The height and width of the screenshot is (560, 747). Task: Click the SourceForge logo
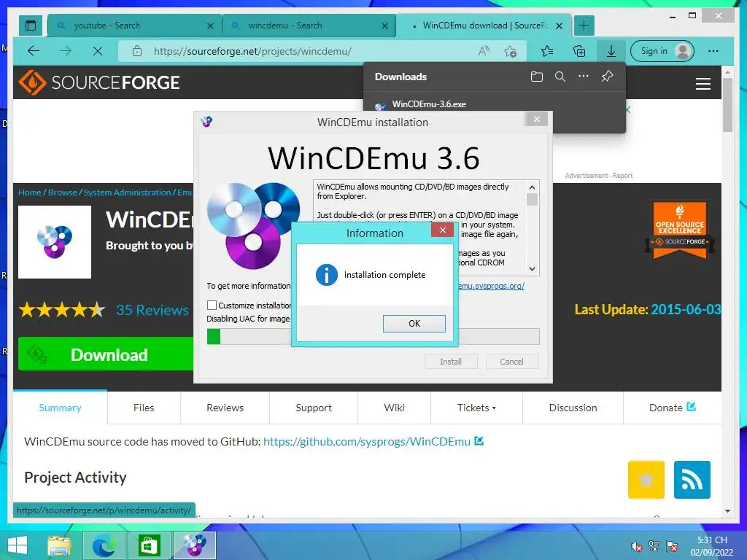pos(99,82)
